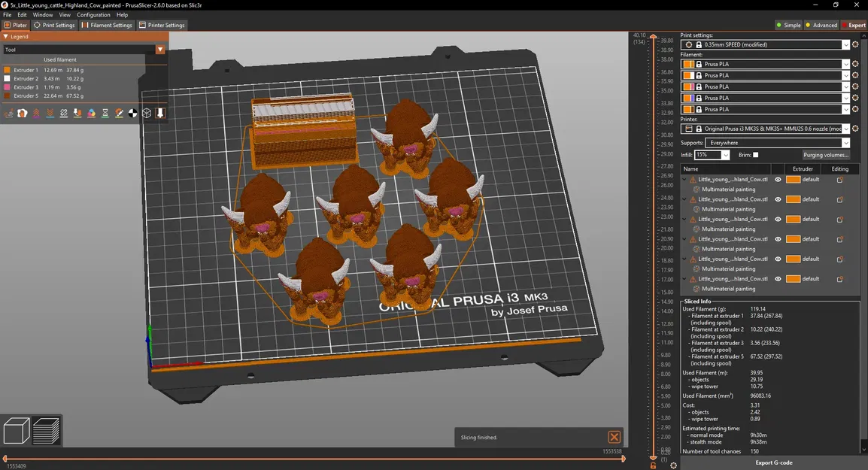Open the Edit menu
This screenshot has height=470, width=868.
[22, 15]
